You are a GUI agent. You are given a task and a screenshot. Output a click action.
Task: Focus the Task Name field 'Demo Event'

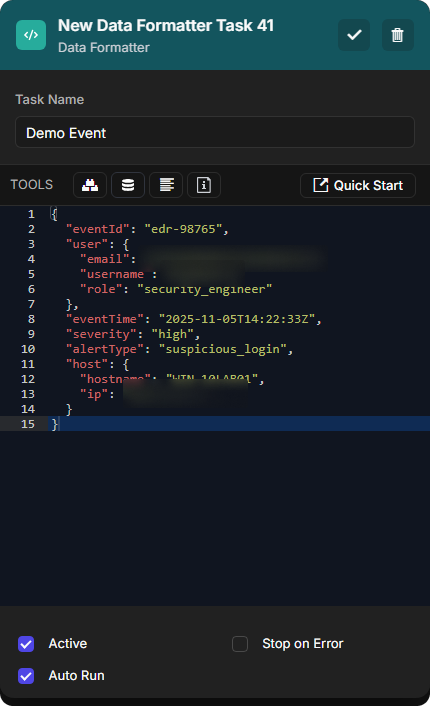(215, 132)
